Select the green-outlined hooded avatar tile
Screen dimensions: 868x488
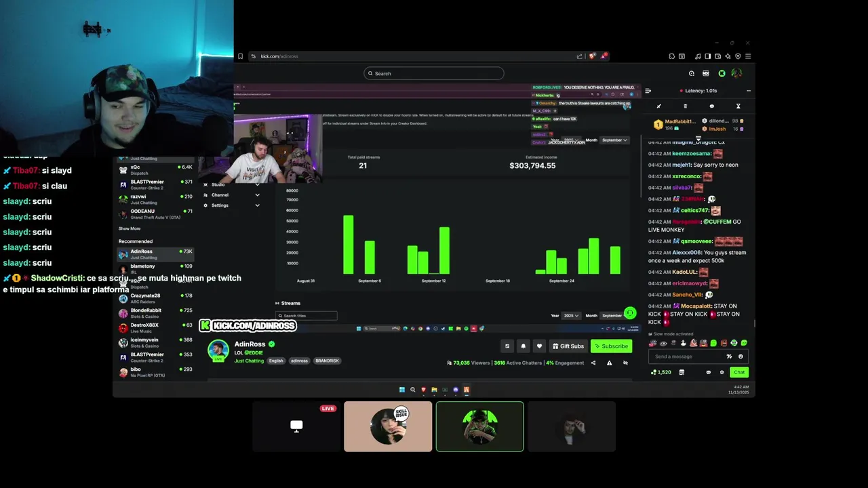coord(479,426)
